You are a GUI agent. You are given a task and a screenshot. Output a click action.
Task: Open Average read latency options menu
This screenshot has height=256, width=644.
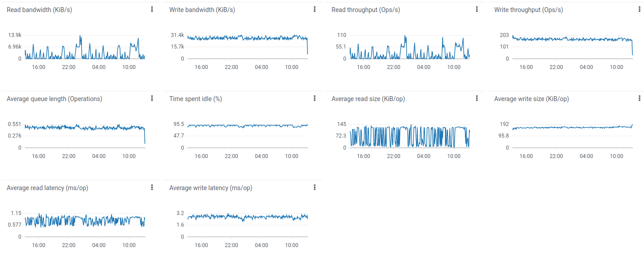pyautogui.click(x=152, y=187)
